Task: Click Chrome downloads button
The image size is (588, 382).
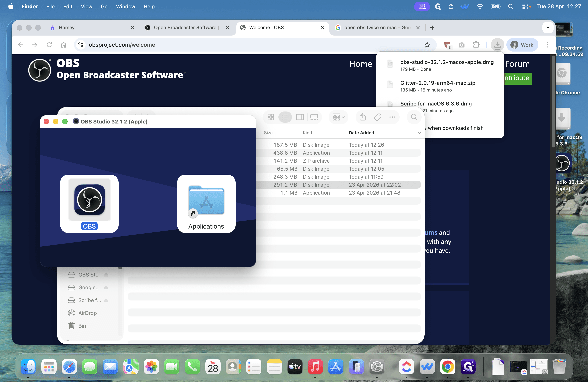Action: pyautogui.click(x=497, y=45)
